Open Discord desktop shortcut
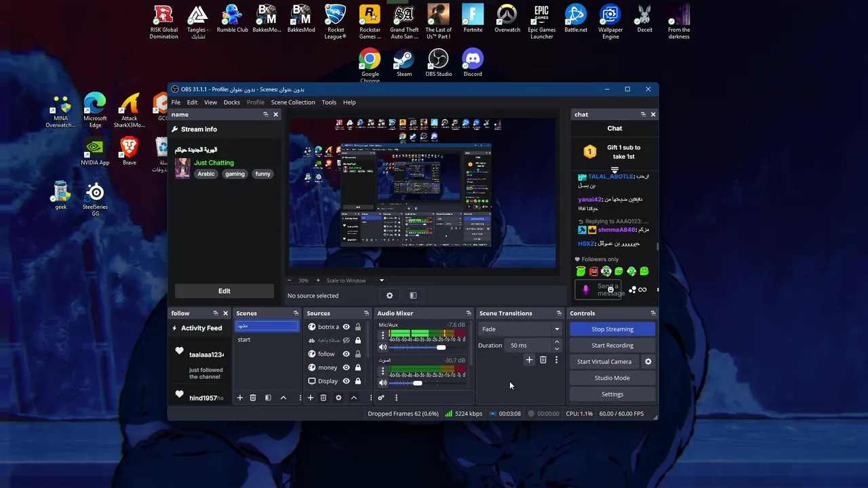 [473, 63]
